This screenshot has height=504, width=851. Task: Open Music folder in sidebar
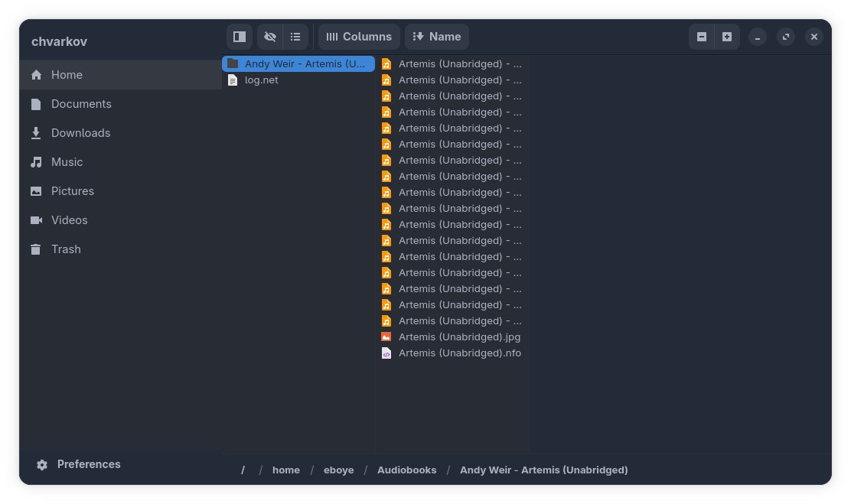pyautogui.click(x=120, y=162)
